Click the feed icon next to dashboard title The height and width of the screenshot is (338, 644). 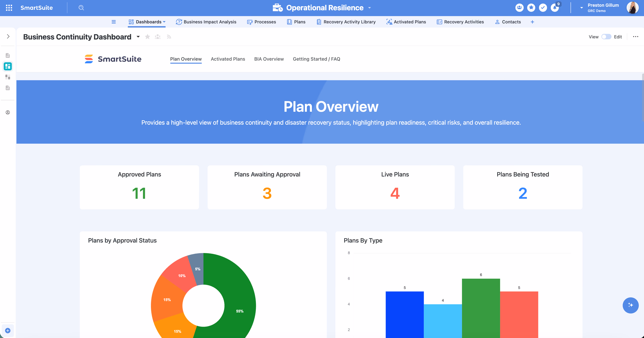(169, 37)
